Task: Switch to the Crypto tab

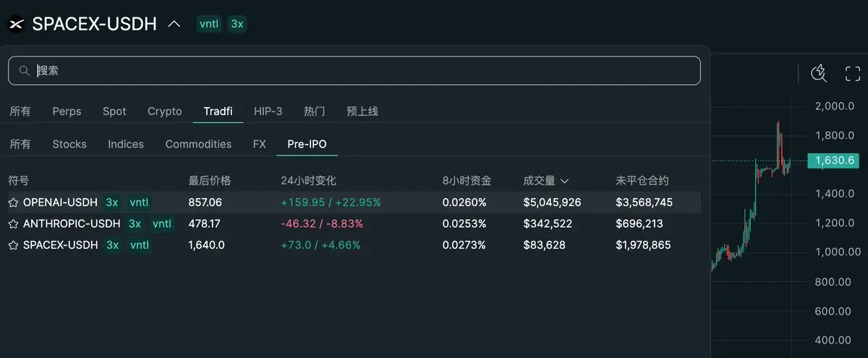Action: point(165,111)
